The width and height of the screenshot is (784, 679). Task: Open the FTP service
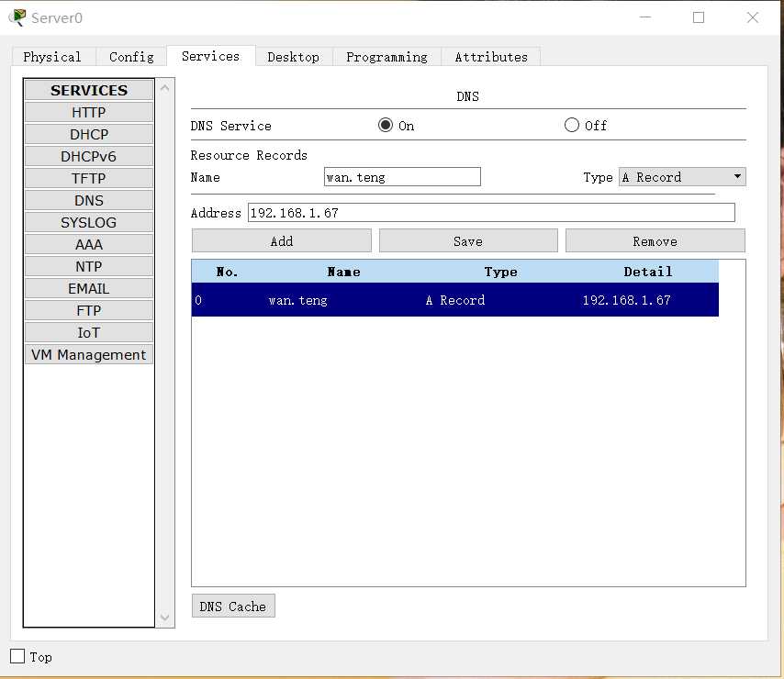[88, 310]
